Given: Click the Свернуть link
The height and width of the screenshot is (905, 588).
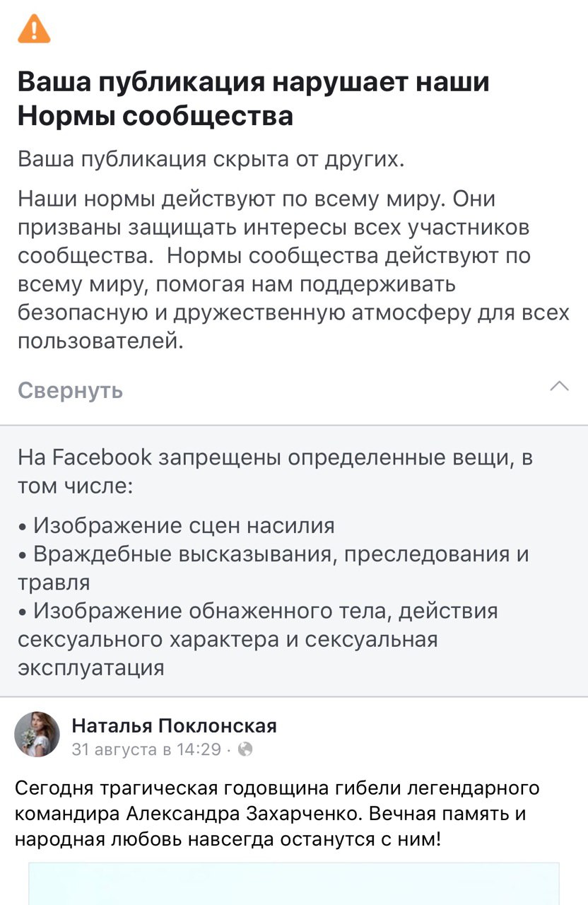Looking at the screenshot, I should click(70, 390).
